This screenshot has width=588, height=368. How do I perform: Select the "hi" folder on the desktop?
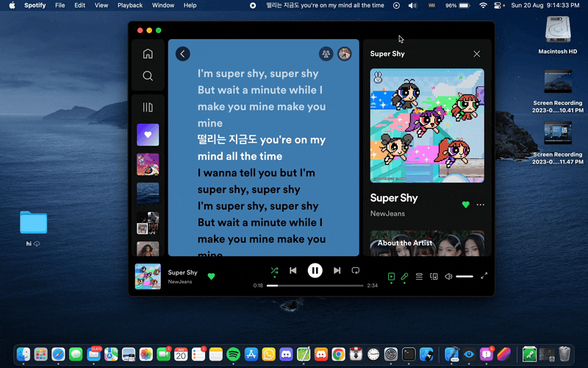(33, 222)
